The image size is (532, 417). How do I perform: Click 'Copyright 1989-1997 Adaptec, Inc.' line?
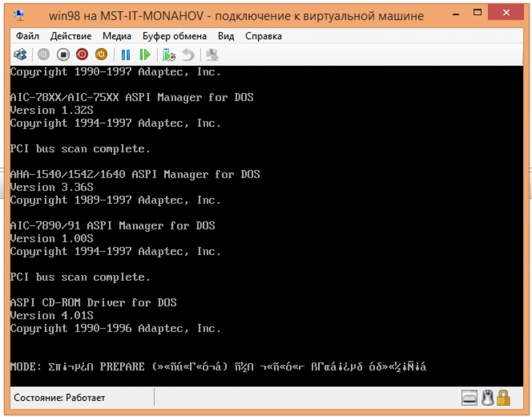pyautogui.click(x=115, y=200)
